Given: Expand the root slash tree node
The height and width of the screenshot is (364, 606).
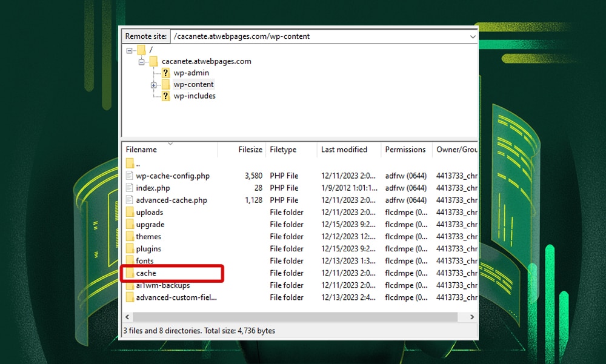Looking at the screenshot, I should (129, 50).
